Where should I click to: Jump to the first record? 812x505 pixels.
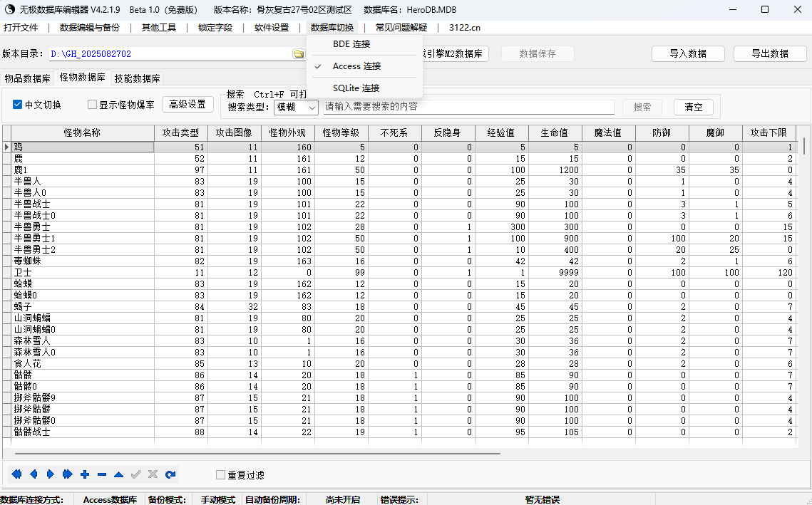pyautogui.click(x=16, y=474)
